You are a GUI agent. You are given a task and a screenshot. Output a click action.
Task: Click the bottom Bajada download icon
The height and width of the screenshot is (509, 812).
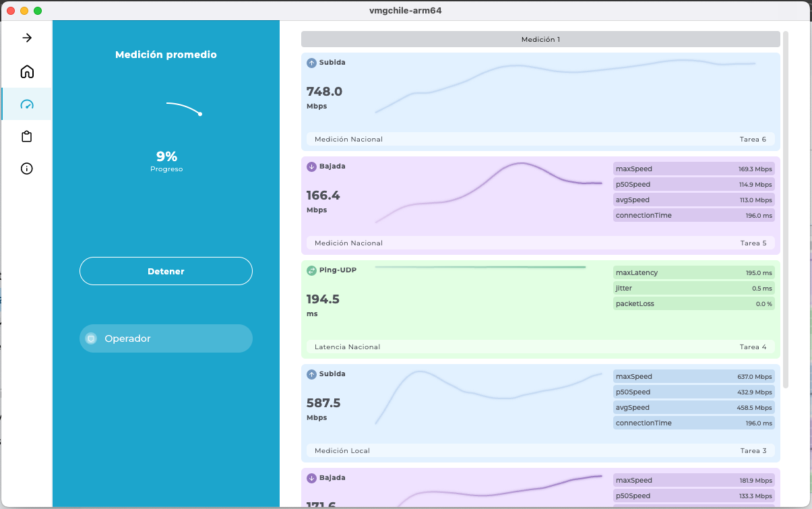pos(311,478)
